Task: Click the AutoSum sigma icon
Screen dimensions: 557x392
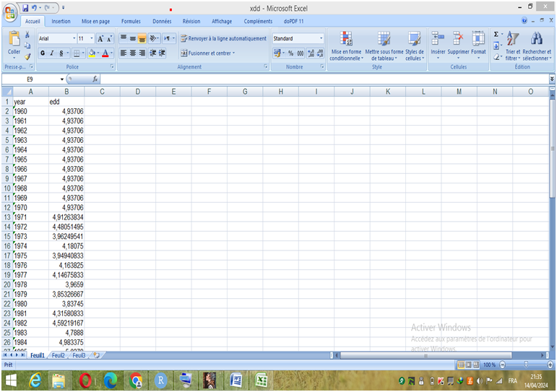Action: (x=496, y=34)
